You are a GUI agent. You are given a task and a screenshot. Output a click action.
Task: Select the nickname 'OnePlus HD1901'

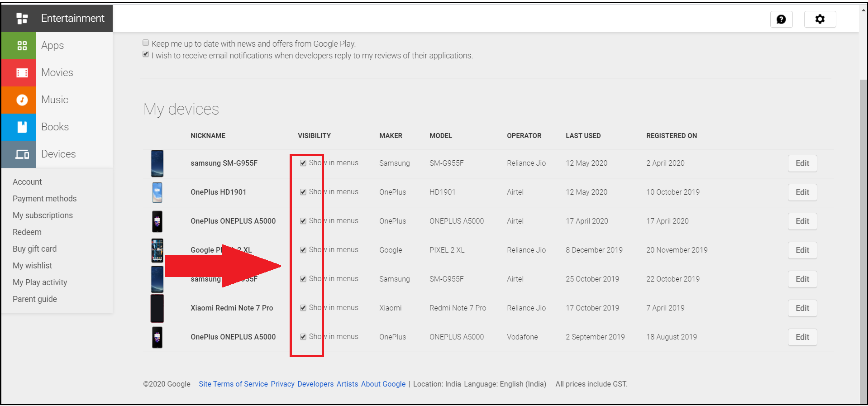218,192
